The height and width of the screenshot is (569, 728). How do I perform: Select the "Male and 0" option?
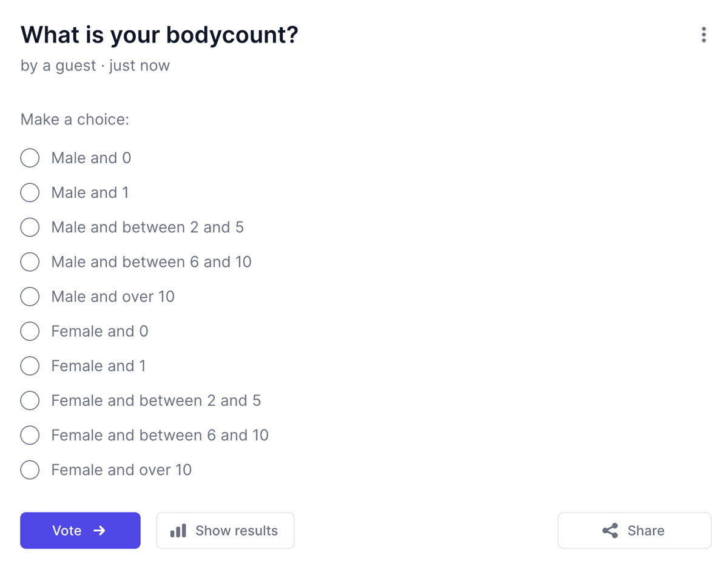point(30,158)
